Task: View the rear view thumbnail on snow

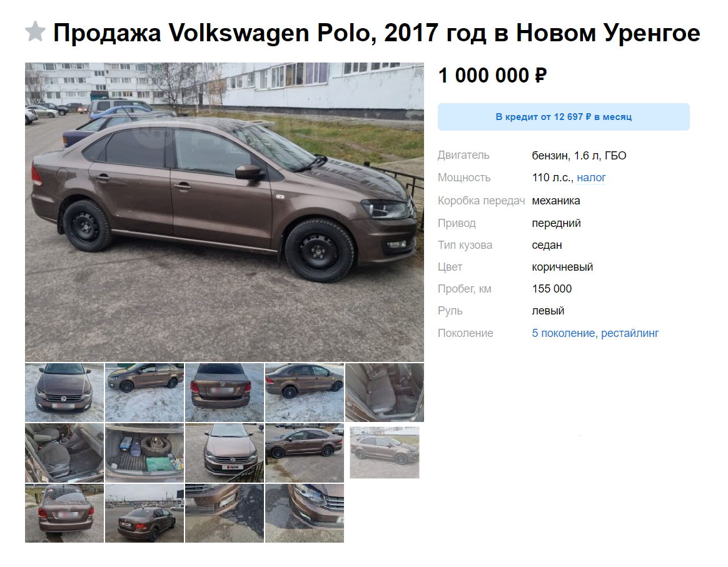Action: coord(225,393)
